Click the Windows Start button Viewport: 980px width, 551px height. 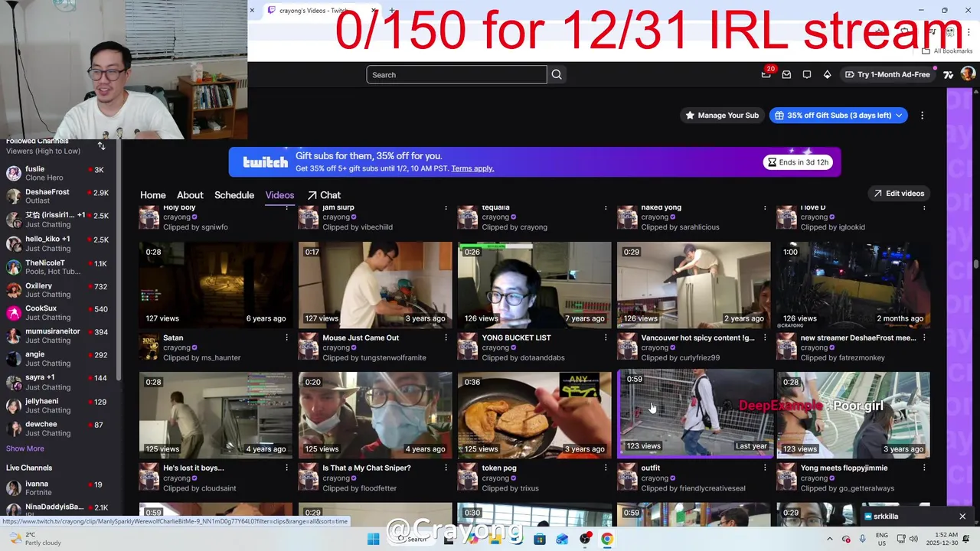click(x=373, y=539)
